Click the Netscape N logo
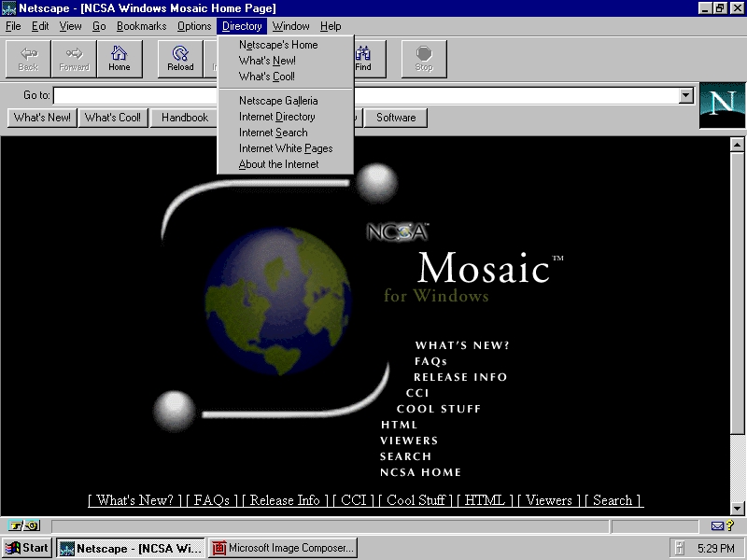The width and height of the screenshot is (747, 560). tap(722, 105)
